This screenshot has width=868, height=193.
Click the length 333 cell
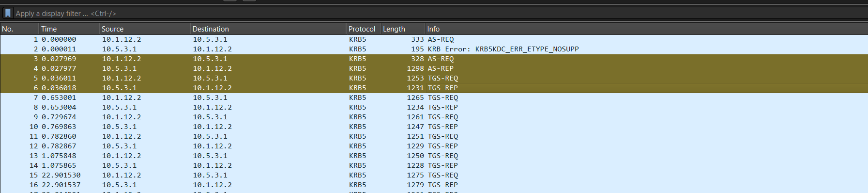click(x=417, y=39)
